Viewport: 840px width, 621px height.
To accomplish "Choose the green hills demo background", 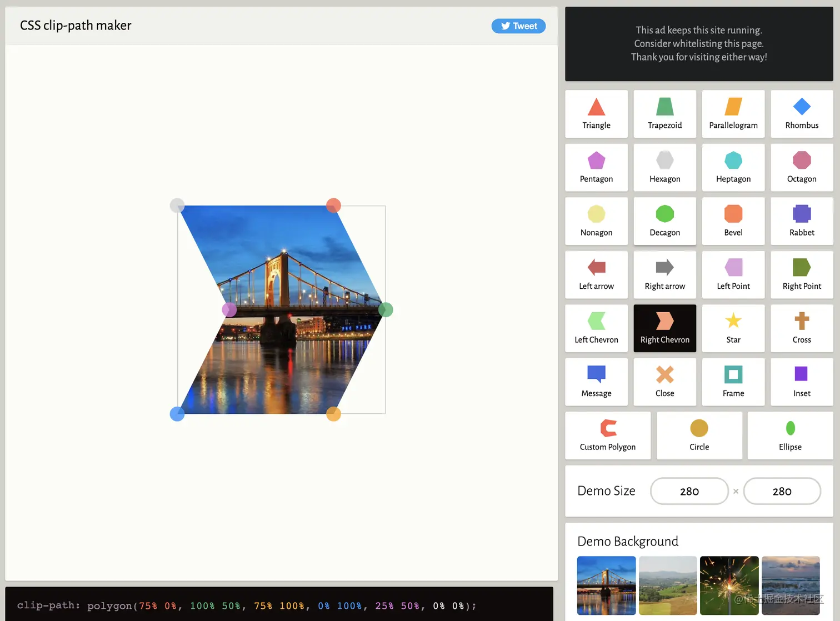I will [668, 585].
